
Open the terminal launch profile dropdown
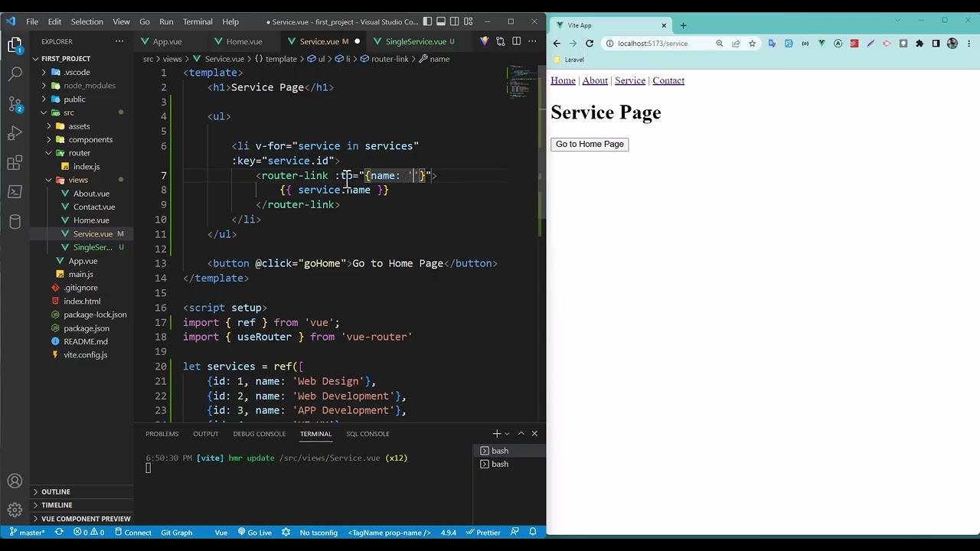pyautogui.click(x=507, y=434)
